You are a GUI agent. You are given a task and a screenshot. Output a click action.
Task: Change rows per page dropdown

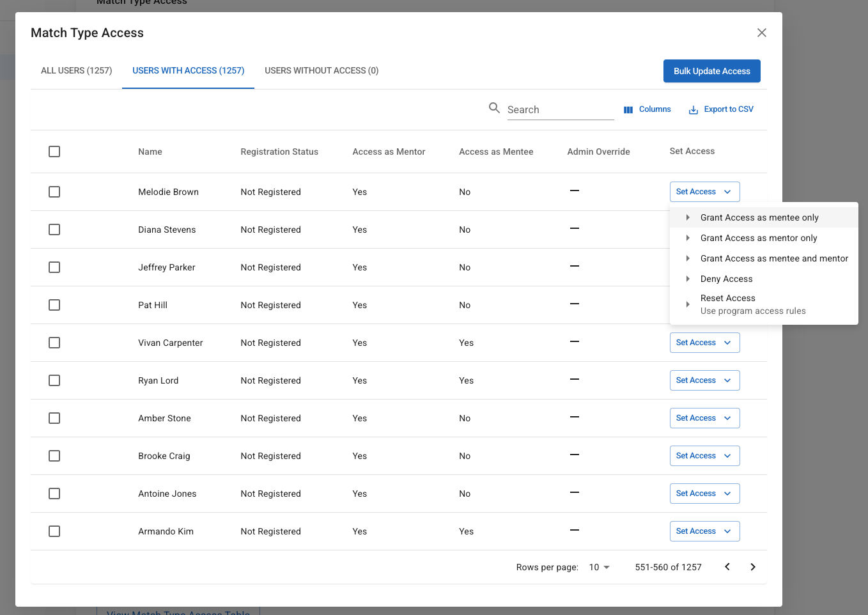click(599, 567)
